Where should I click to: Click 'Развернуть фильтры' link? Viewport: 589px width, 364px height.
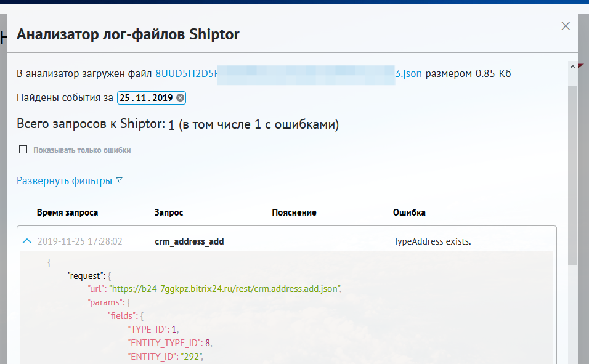point(64,180)
